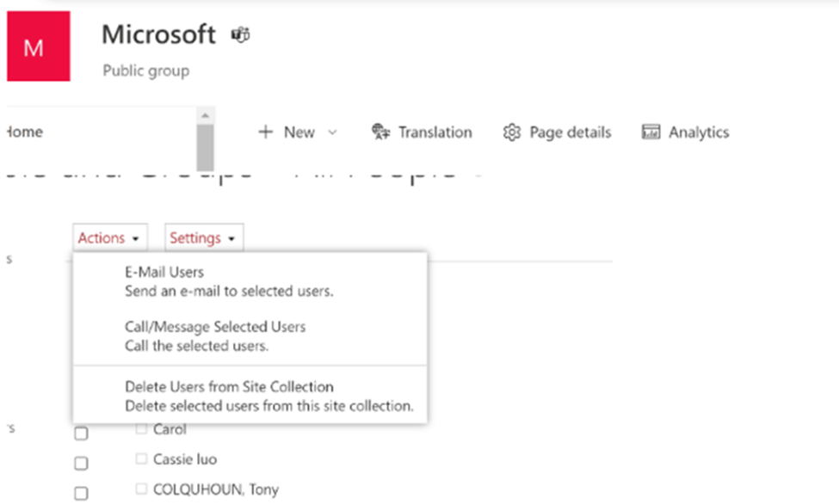
Task: Tick the row checkbox for COLQUHOUN, Tony
Action: [x=82, y=493]
